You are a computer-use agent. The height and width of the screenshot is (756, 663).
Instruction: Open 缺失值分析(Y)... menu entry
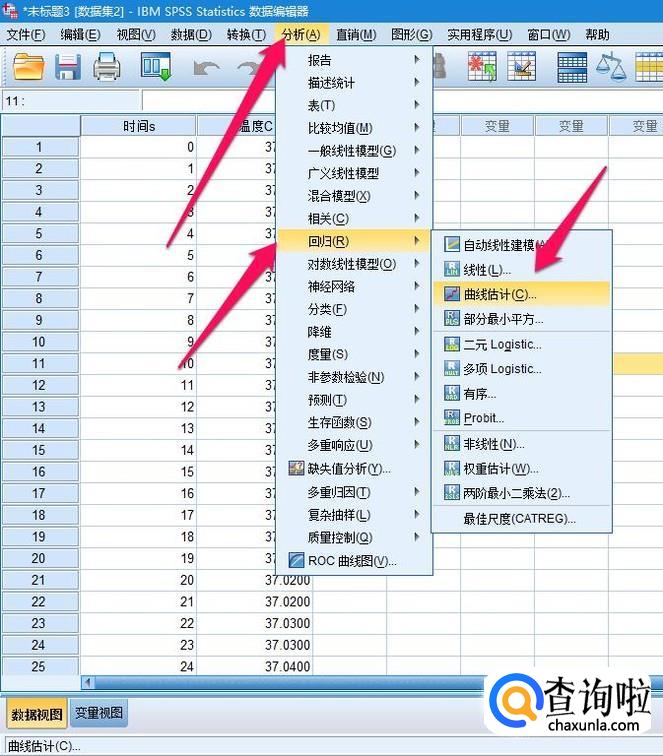(354, 468)
